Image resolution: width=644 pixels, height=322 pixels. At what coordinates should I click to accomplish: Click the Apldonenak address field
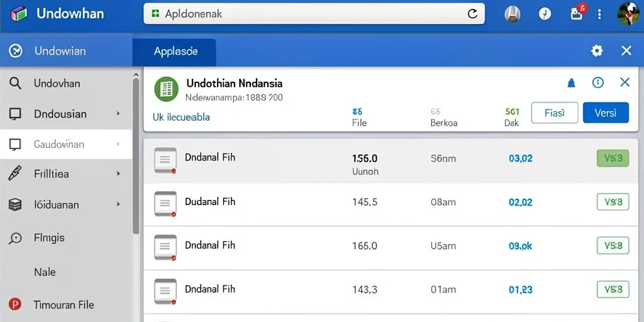(x=314, y=14)
